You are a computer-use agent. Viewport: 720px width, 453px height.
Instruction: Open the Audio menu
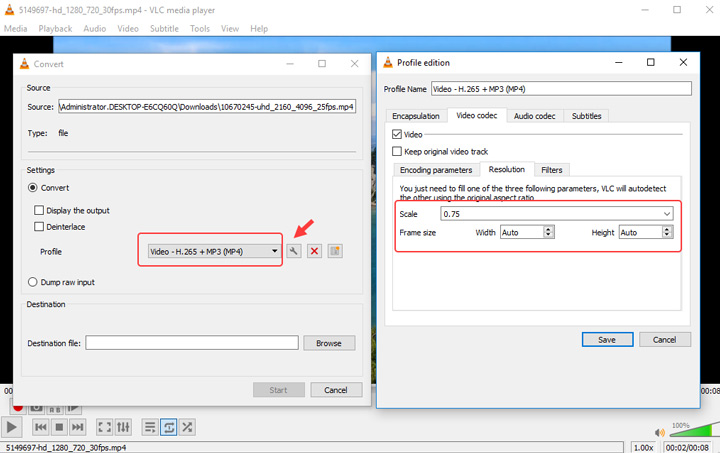tap(95, 28)
